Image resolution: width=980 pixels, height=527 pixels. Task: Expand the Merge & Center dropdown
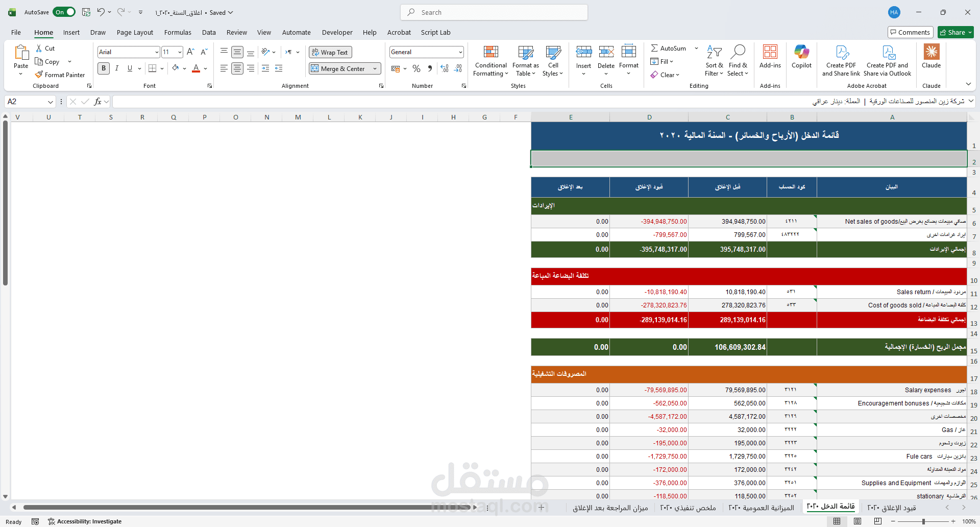pyautogui.click(x=375, y=68)
